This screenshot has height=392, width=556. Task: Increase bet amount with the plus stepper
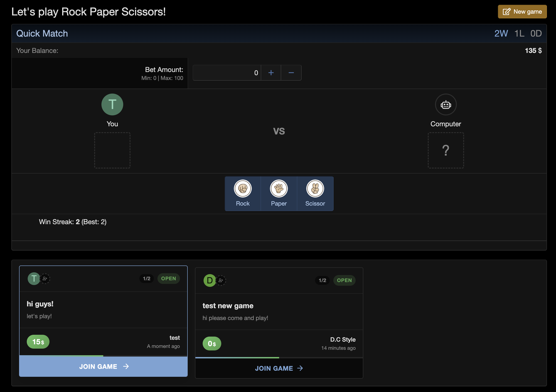coord(271,72)
